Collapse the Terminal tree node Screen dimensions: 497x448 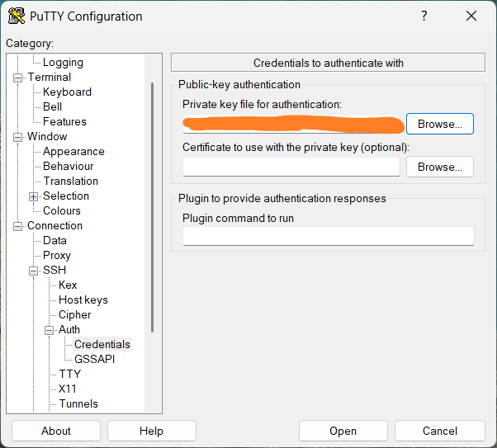[x=18, y=78]
